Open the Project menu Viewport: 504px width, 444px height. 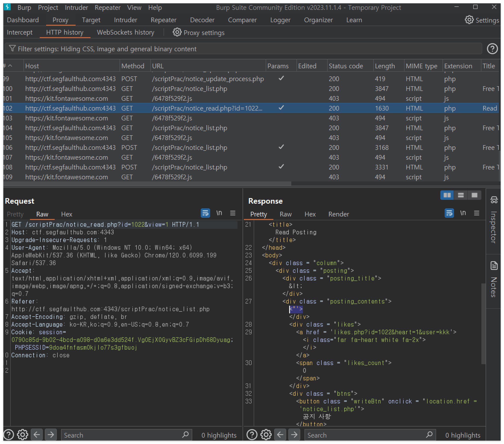(x=48, y=8)
